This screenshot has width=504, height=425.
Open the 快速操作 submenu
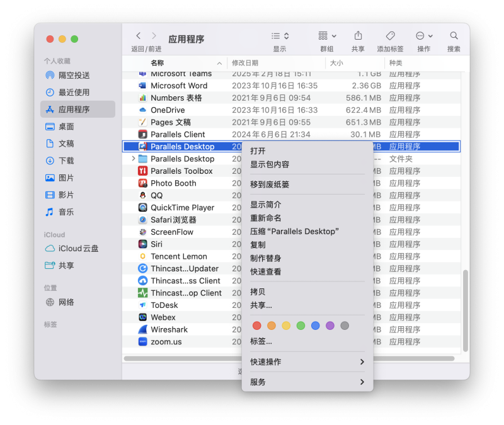(307, 362)
